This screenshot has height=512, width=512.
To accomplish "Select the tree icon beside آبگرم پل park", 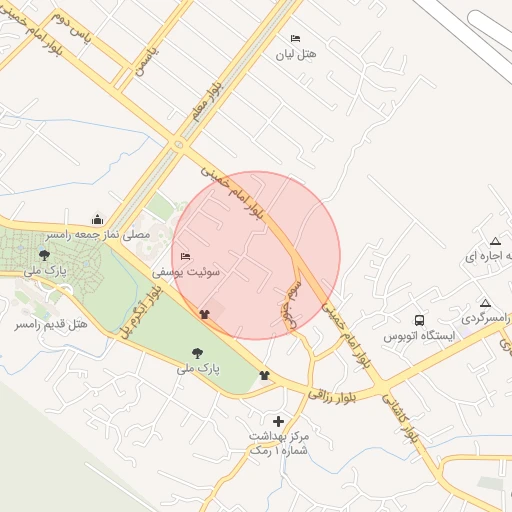I will pos(197,353).
